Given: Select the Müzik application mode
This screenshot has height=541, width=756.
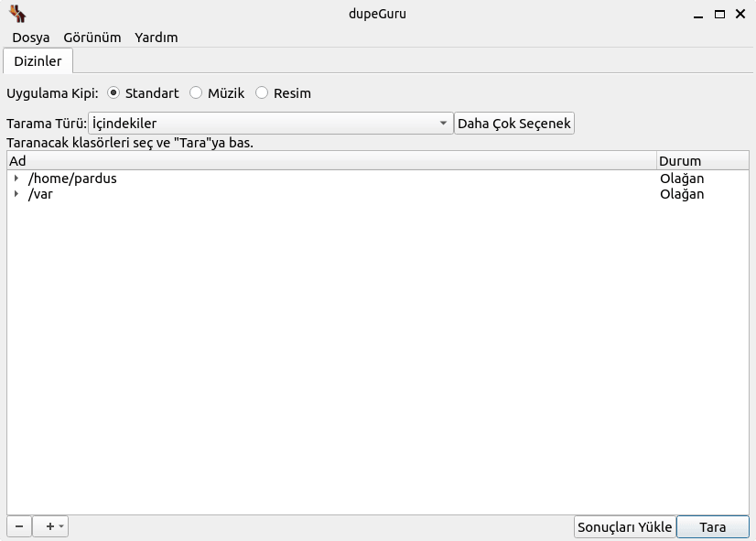Looking at the screenshot, I should (196, 93).
